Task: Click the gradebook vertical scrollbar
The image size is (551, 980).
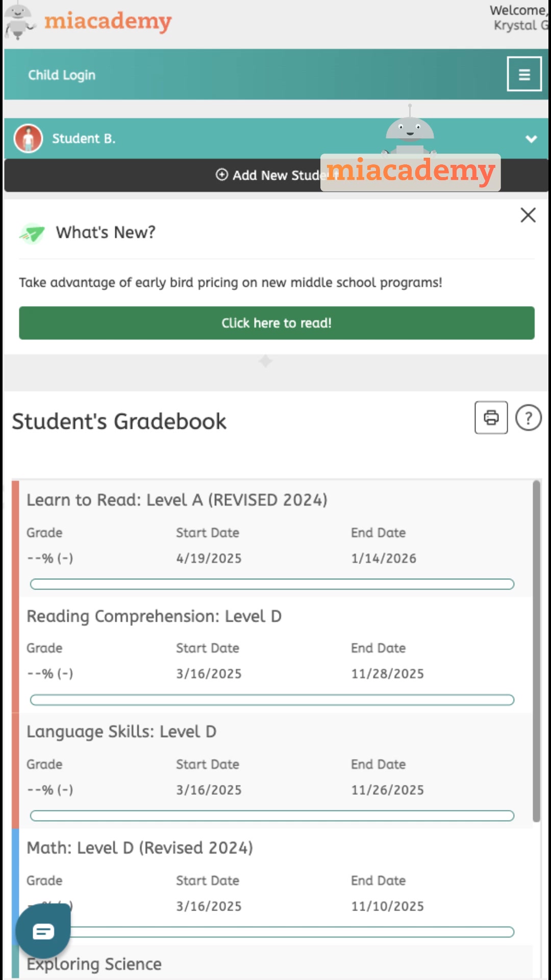Action: coord(536,651)
